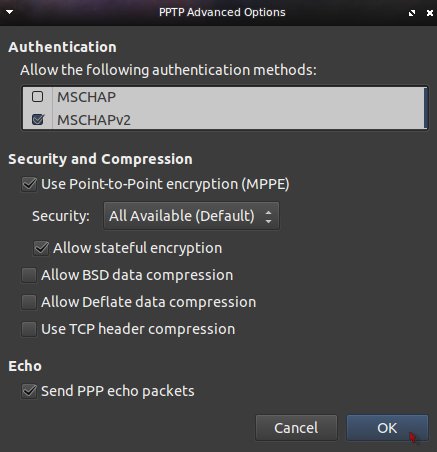Enable Allow BSD data compression
The image size is (437, 452).
(x=29, y=275)
